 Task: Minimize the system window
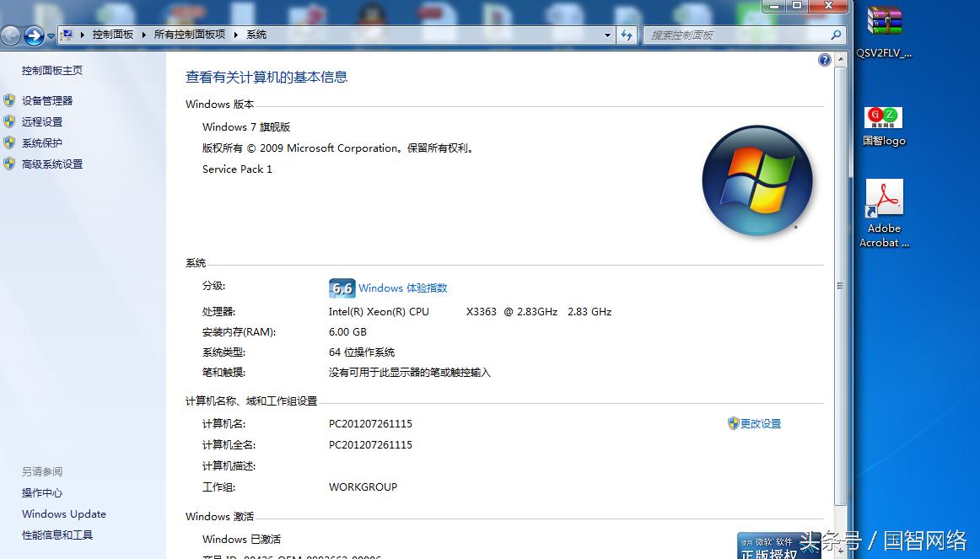tap(773, 6)
